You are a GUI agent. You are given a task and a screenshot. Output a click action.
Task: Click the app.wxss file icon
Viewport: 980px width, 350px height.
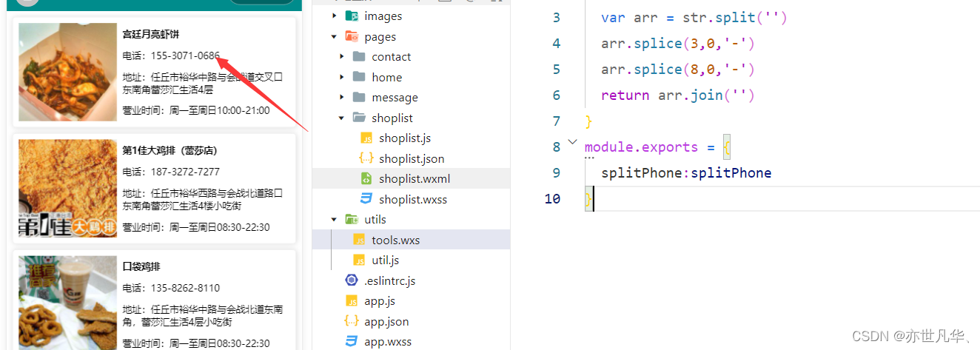pos(352,341)
